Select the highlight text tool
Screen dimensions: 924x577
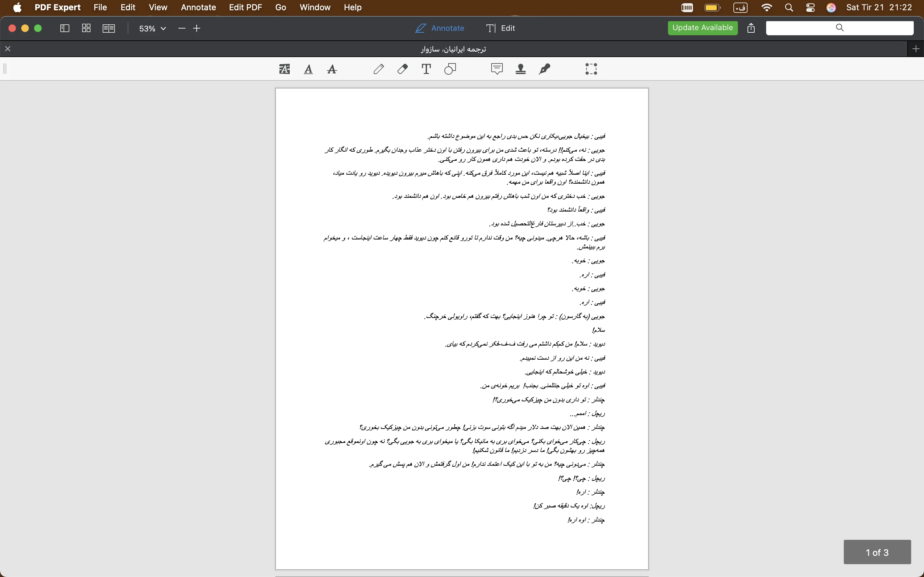285,69
